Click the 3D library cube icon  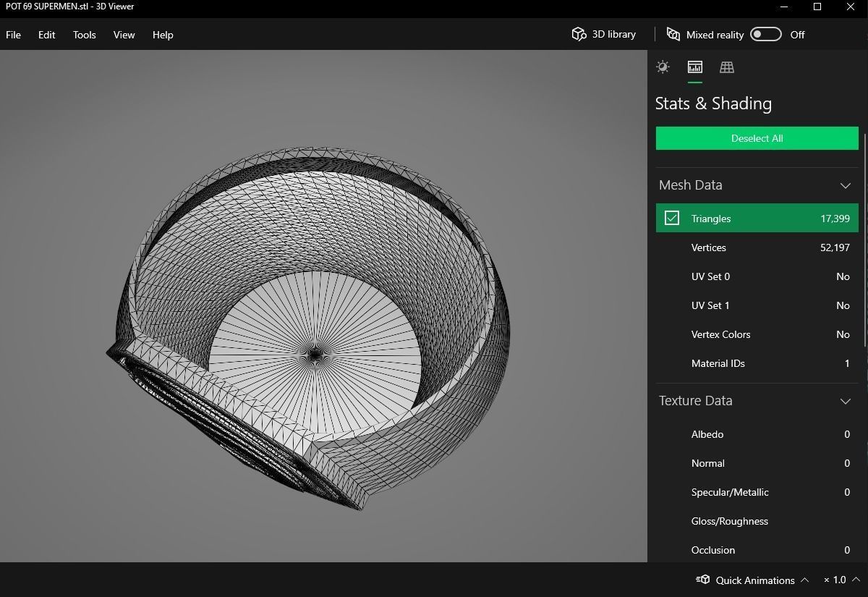click(x=579, y=35)
